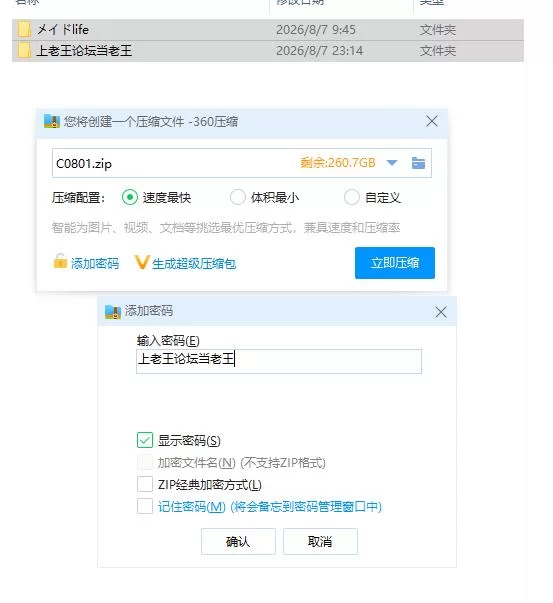Viewport: 553px width, 603px height.
Task: Close the 添加密码 dialog
Action: (x=441, y=312)
